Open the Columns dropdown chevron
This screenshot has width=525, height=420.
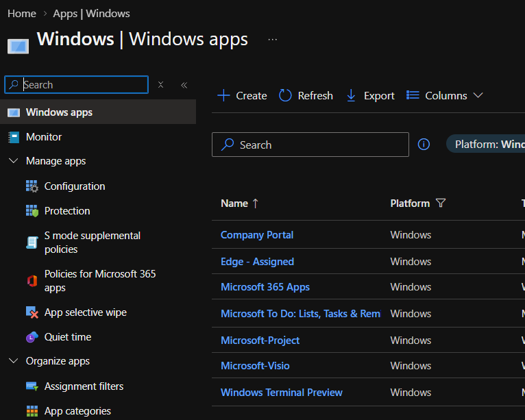point(478,95)
